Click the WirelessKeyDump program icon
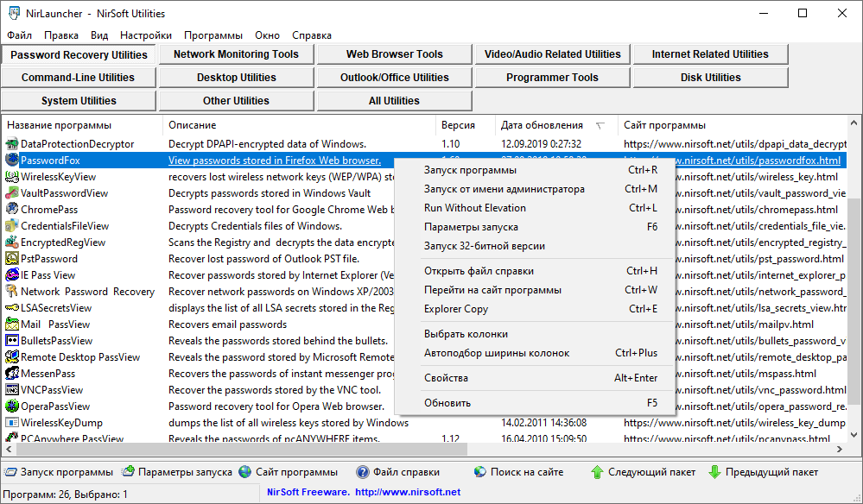The width and height of the screenshot is (863, 504). pos(11,423)
